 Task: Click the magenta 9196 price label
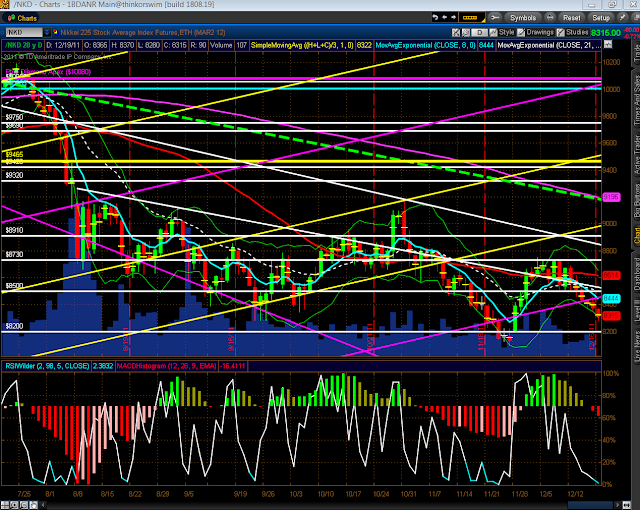click(612, 196)
